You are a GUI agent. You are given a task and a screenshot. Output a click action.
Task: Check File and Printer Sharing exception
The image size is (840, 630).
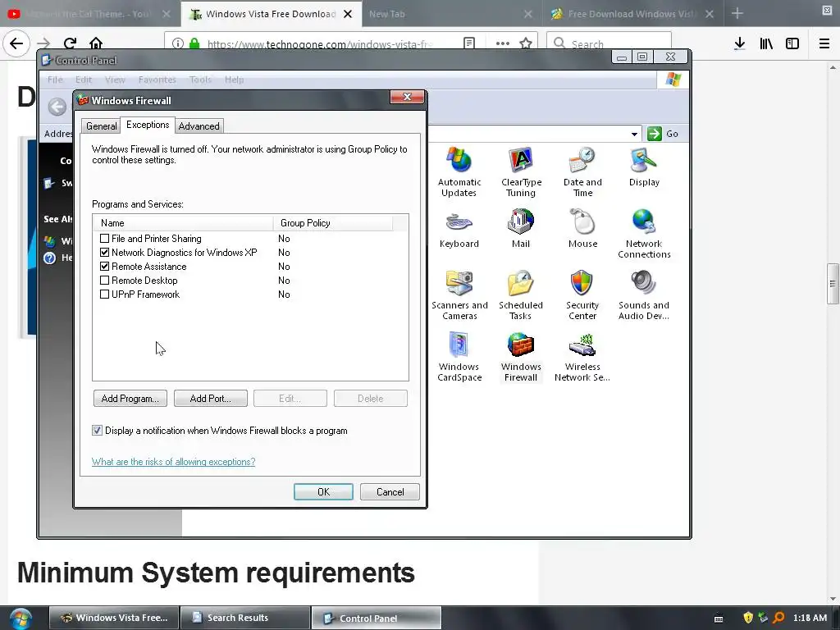click(x=104, y=239)
